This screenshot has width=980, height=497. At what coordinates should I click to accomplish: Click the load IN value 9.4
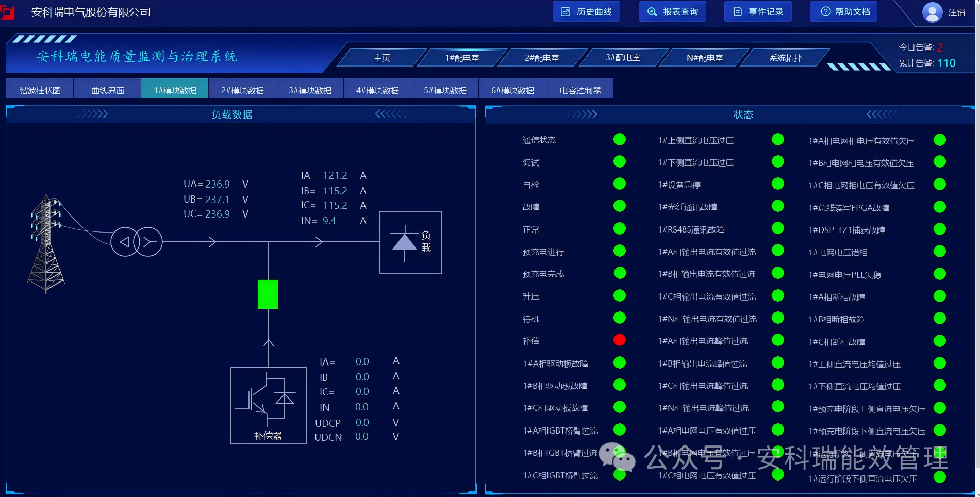point(329,221)
